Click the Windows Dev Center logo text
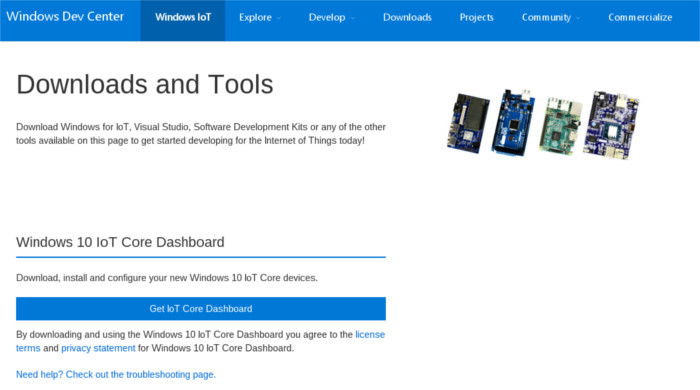700x390 pixels. click(65, 17)
